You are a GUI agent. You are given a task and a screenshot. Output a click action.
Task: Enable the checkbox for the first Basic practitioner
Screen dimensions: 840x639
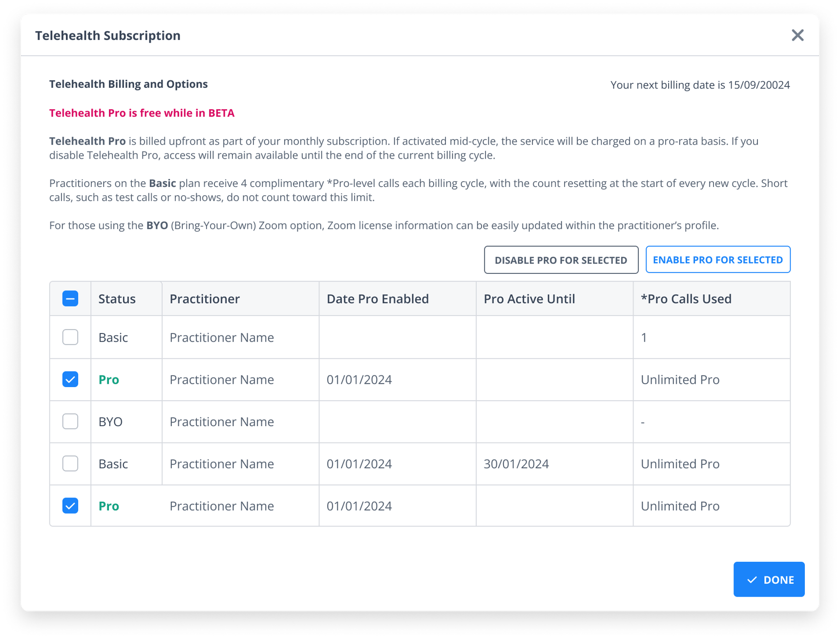(70, 337)
